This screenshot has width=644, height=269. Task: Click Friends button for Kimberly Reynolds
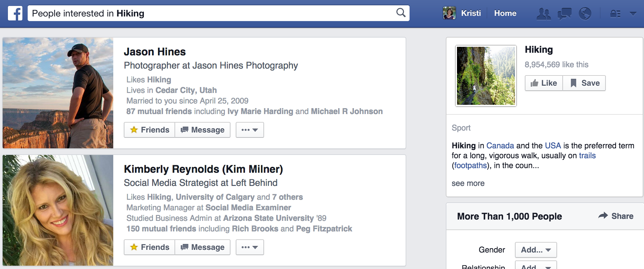click(149, 247)
